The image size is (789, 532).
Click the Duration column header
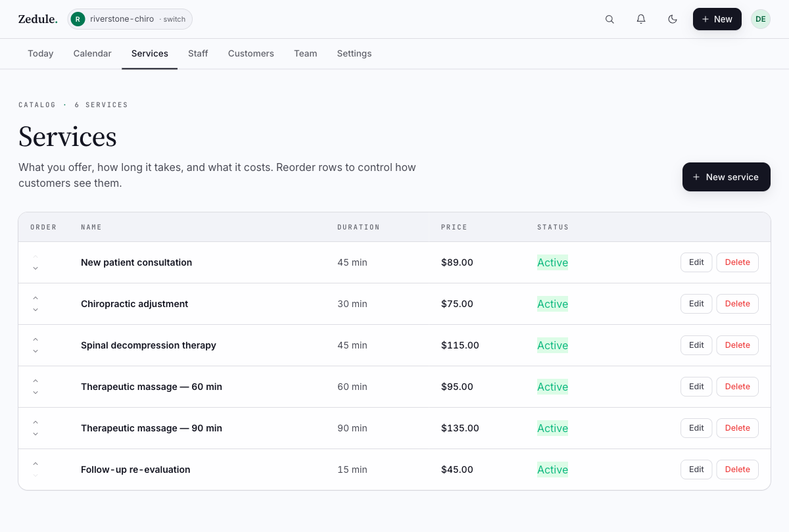click(358, 227)
